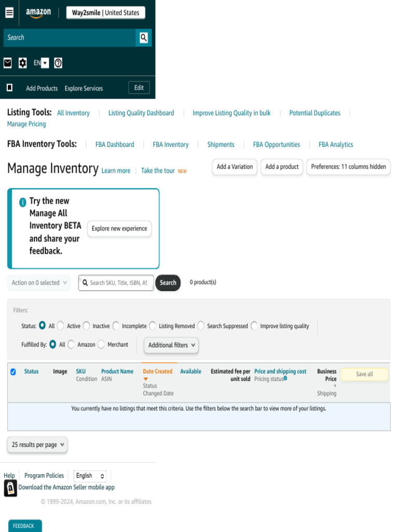This screenshot has height=532, width=399.
Task: Click Explore new experience button
Action: 119,229
